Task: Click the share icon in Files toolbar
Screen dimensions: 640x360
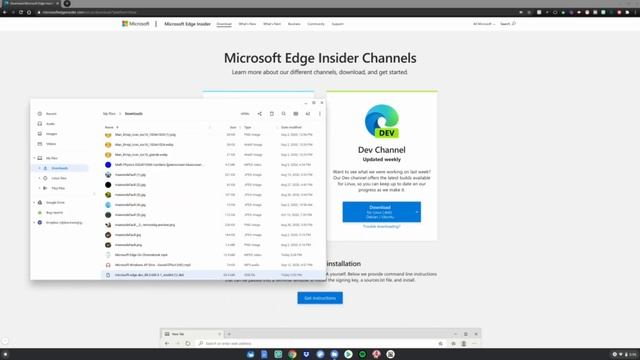Action: pyautogui.click(x=260, y=114)
